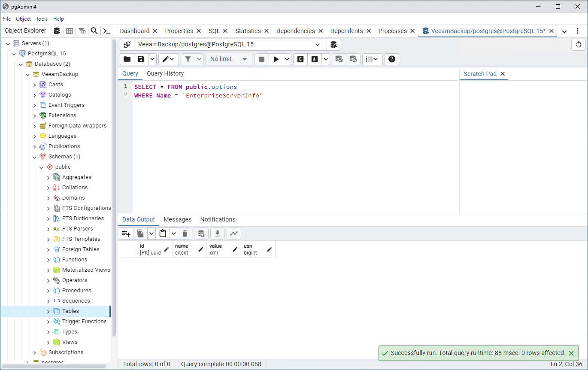The width and height of the screenshot is (588, 370).
Task: Click the Filter funnel icon
Action: tap(188, 59)
